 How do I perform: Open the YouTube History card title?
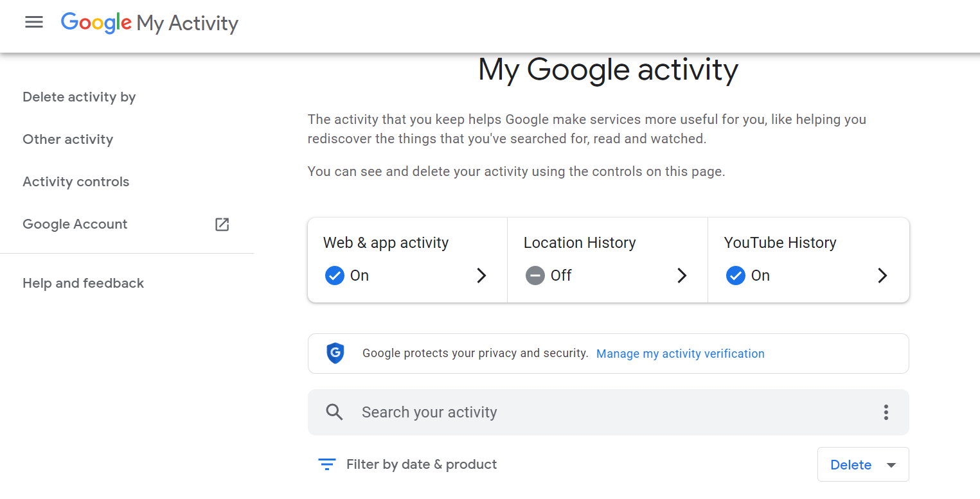[x=780, y=243]
